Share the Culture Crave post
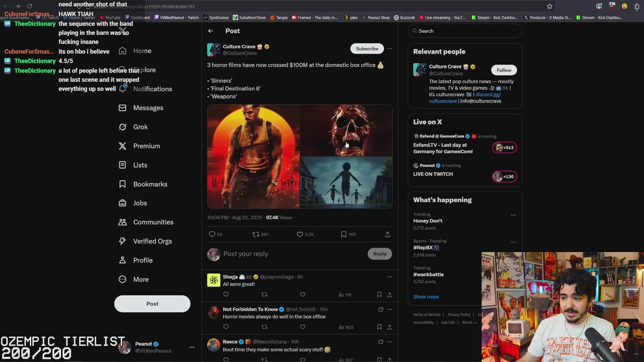Screen dimensions: 644x362 coord(387,234)
